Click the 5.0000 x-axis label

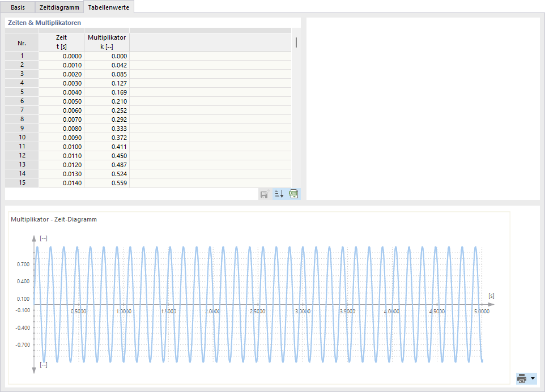482,311
